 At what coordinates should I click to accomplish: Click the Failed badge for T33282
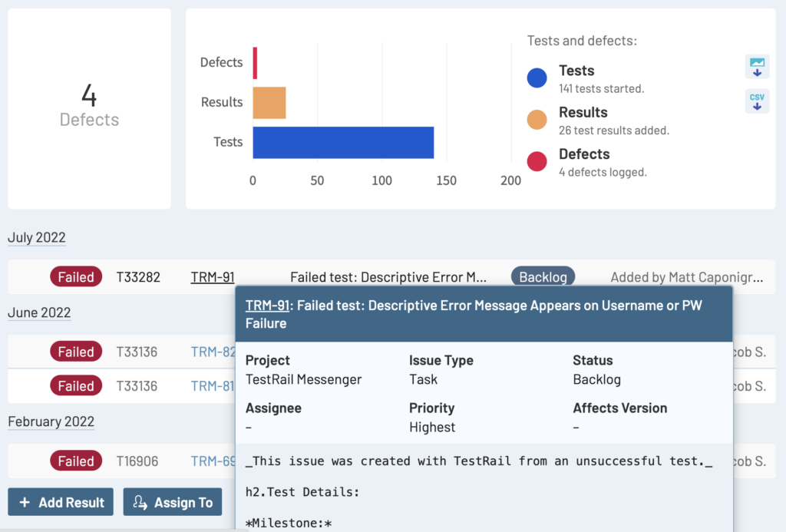76,277
